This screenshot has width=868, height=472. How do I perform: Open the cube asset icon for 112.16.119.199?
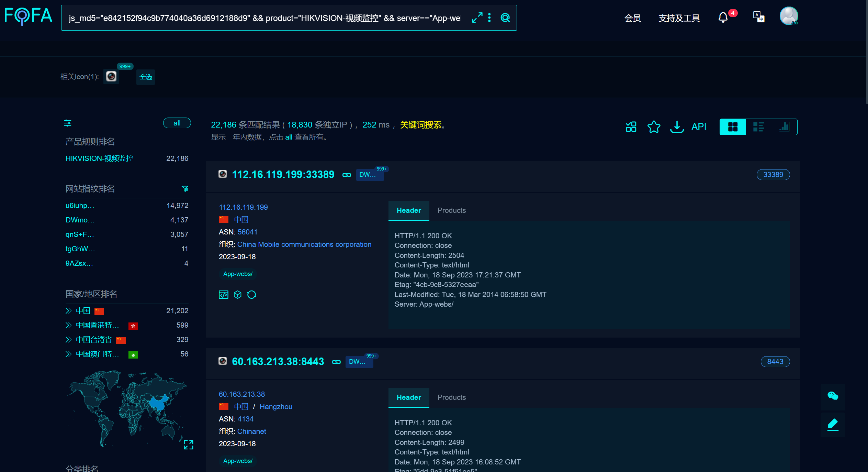point(238,295)
